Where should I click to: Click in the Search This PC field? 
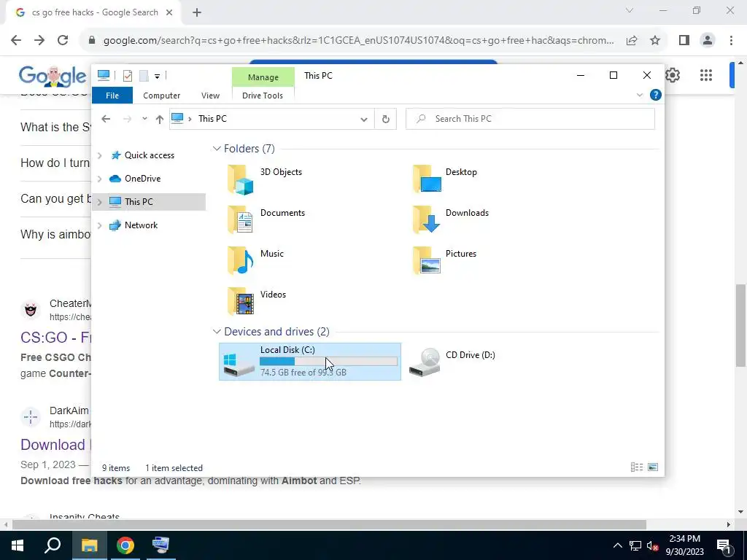pos(530,119)
